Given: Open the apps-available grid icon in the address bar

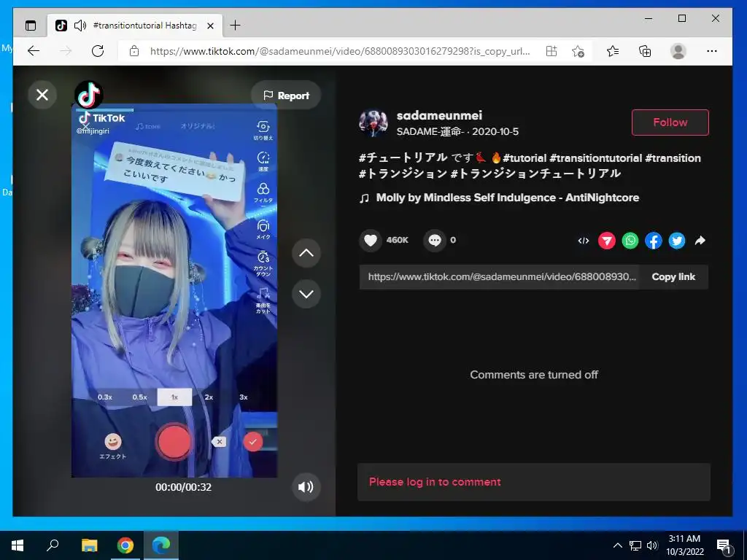Looking at the screenshot, I should [551, 51].
